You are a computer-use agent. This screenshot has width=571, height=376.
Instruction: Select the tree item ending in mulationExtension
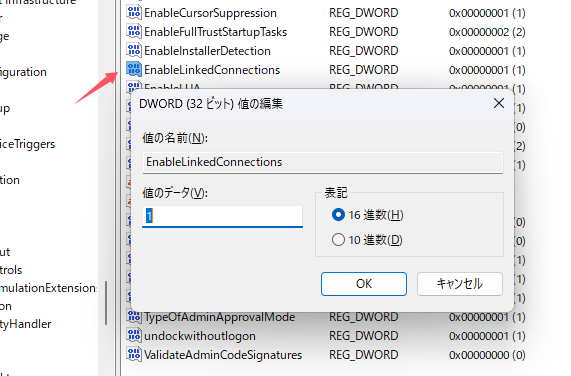48,288
